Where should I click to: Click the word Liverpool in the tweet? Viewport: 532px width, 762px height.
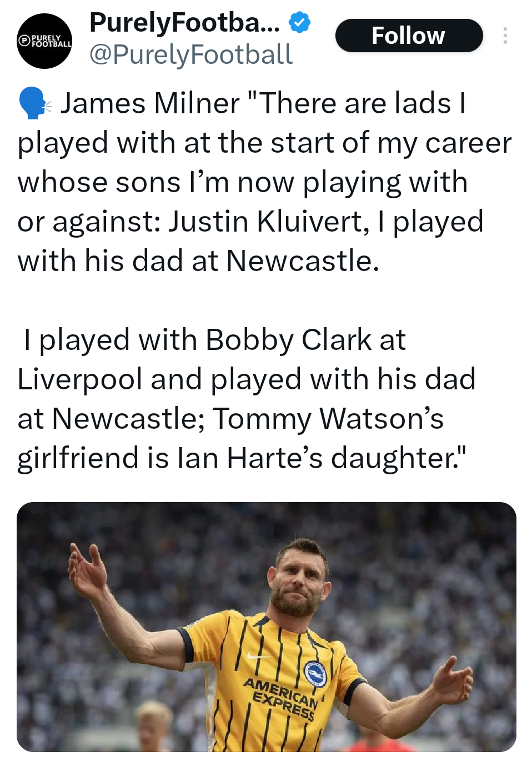[80, 379]
